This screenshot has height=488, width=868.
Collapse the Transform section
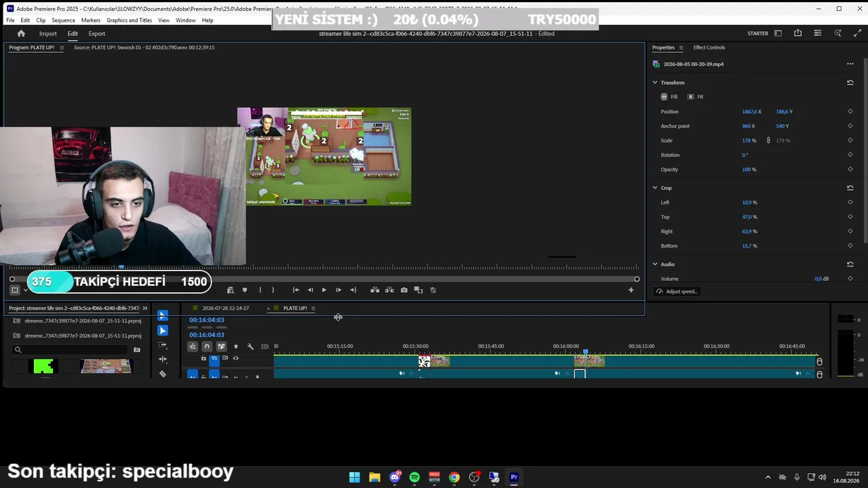pos(655,83)
